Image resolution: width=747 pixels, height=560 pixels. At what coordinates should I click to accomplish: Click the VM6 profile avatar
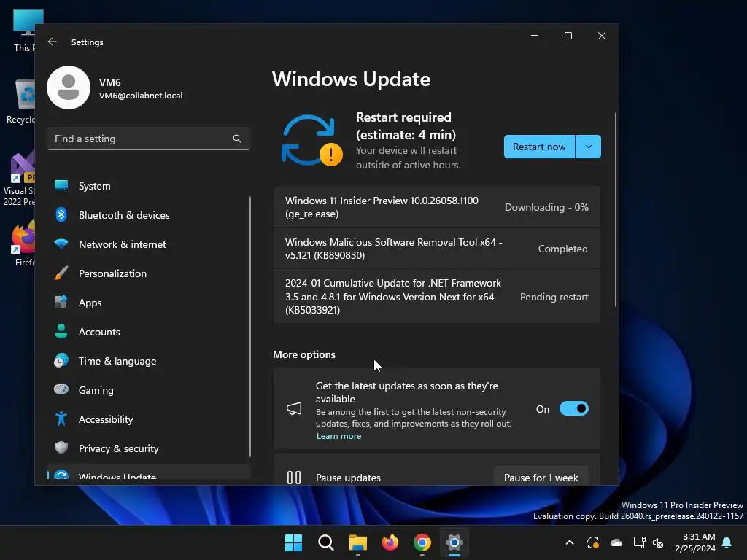point(69,87)
